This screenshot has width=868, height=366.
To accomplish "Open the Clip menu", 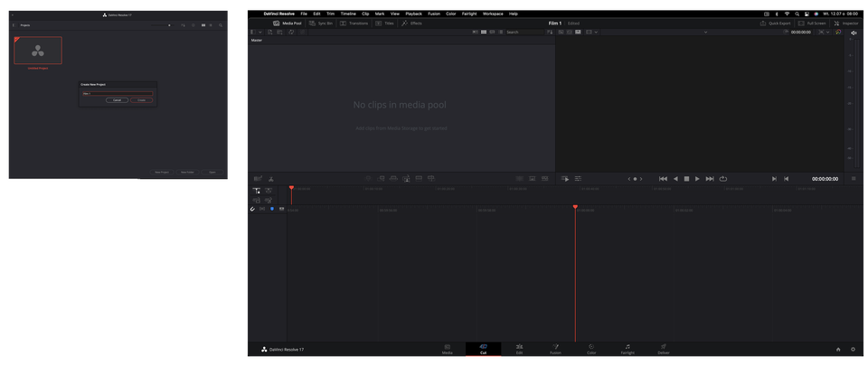I will [x=365, y=14].
